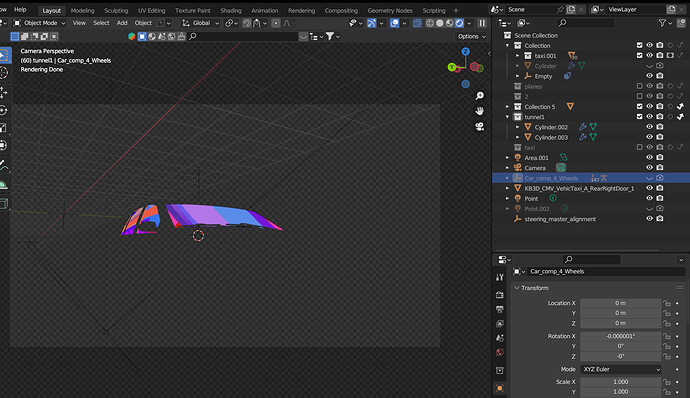Switch to Geometry Nodes workspace tab
Screen dimensions: 690x398
coord(390,11)
